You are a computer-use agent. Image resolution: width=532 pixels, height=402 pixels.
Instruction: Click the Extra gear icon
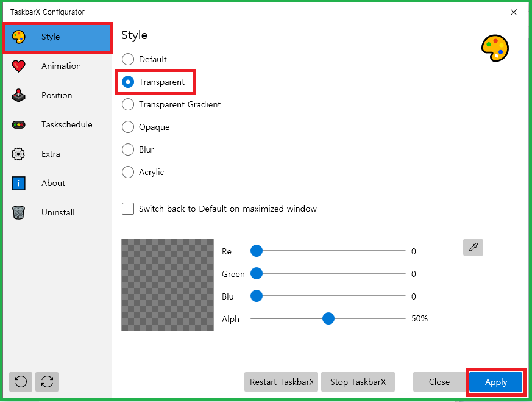18,154
